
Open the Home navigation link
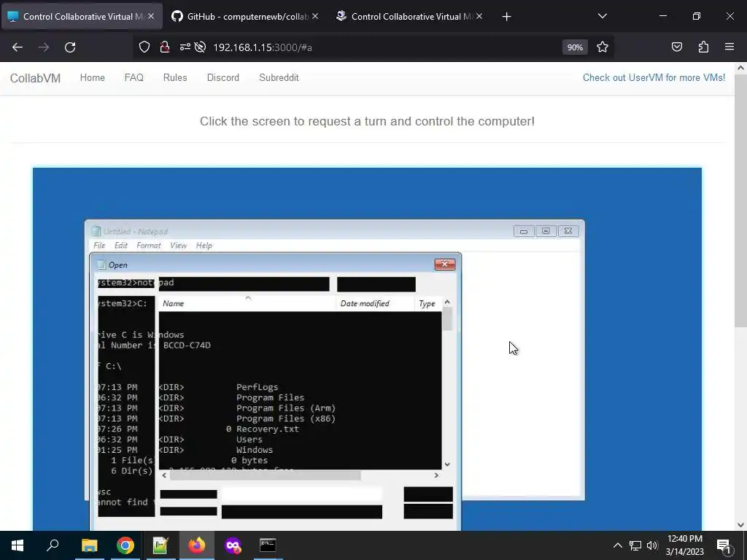tap(93, 77)
